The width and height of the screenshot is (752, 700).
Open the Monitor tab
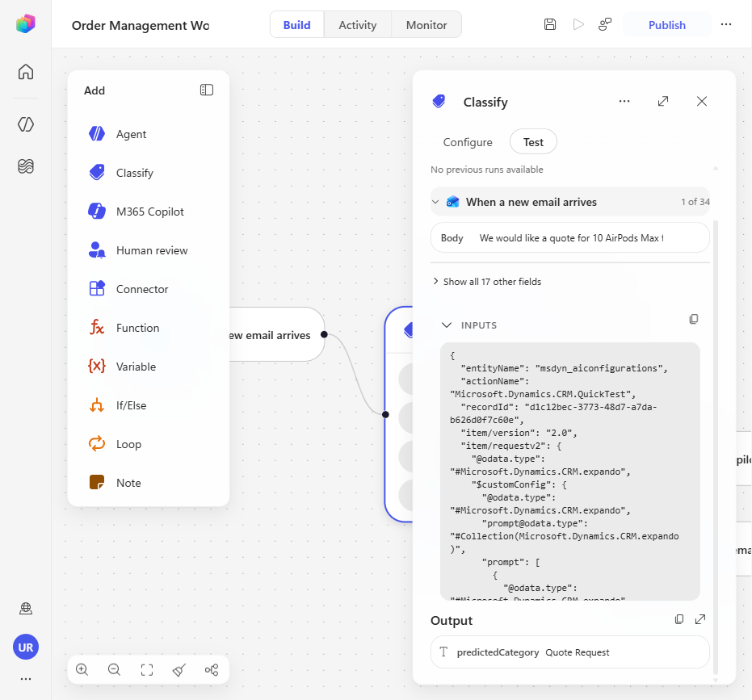coord(426,25)
